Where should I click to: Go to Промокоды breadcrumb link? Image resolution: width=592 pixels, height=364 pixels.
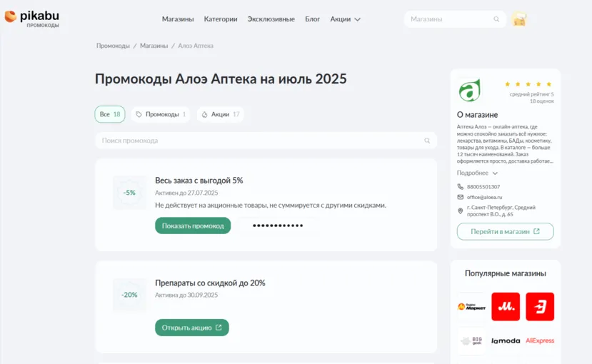113,46
